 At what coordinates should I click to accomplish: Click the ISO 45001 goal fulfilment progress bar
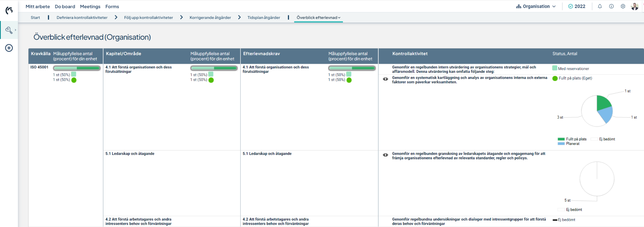(x=76, y=68)
